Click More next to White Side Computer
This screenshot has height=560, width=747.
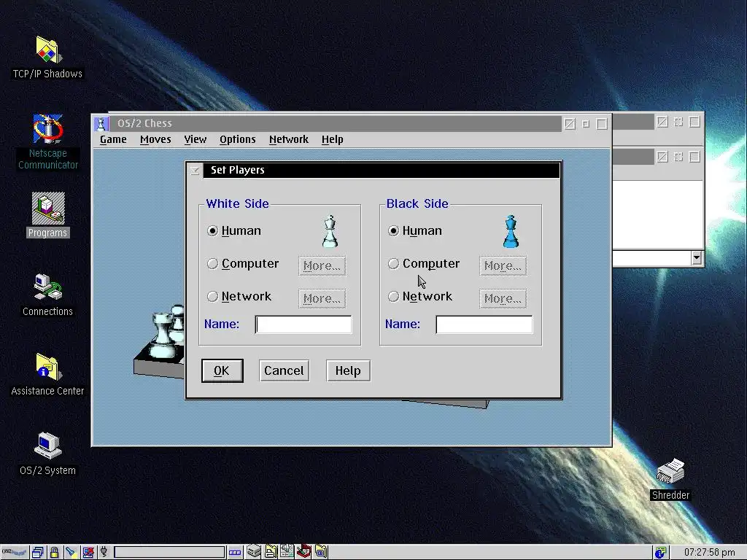(x=322, y=265)
